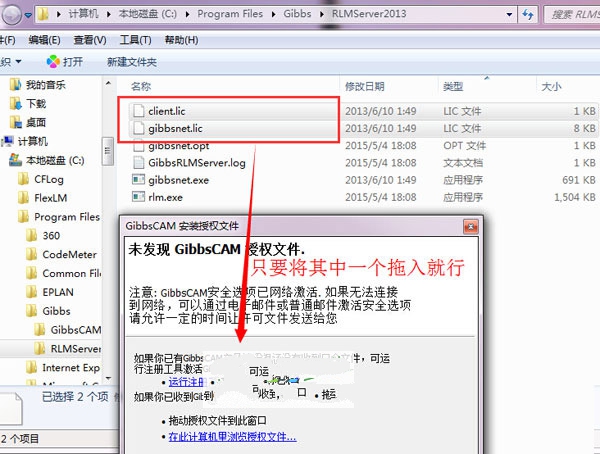The image size is (600, 454).
Task: Select the gibbsnet.opt file icon
Action: coord(139,145)
